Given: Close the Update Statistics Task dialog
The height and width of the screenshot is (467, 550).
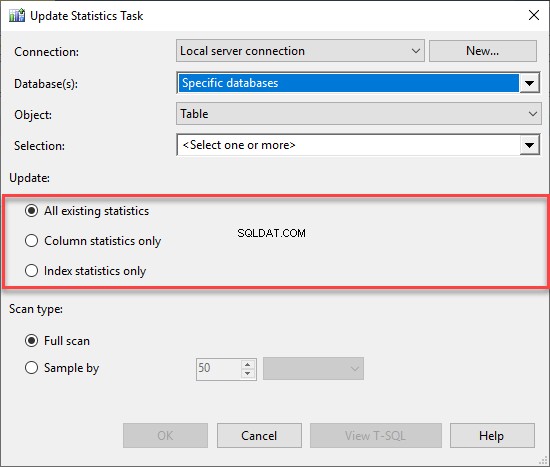Looking at the screenshot, I should point(534,15).
